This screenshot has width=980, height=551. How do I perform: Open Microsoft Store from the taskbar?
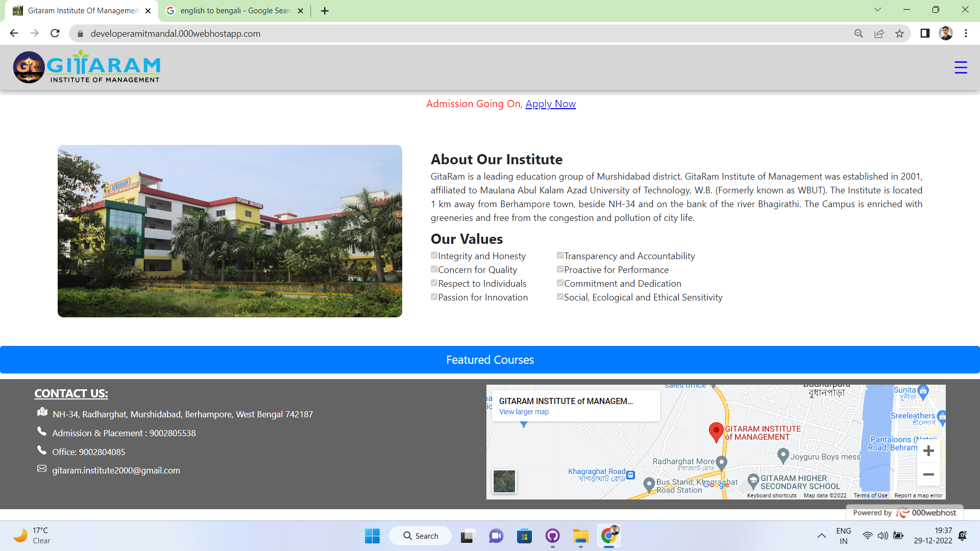[x=524, y=536]
